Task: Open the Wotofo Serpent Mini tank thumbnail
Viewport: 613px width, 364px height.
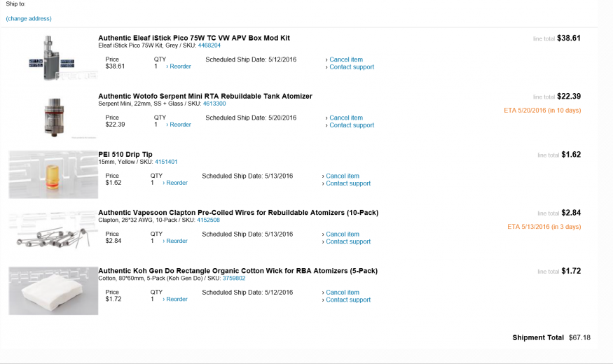Action: (53, 114)
